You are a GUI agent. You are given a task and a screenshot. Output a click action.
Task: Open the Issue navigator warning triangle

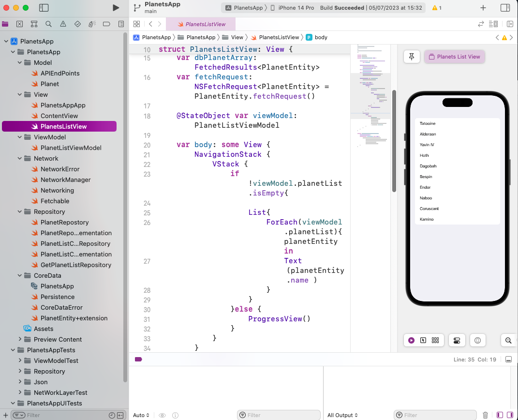click(x=63, y=24)
